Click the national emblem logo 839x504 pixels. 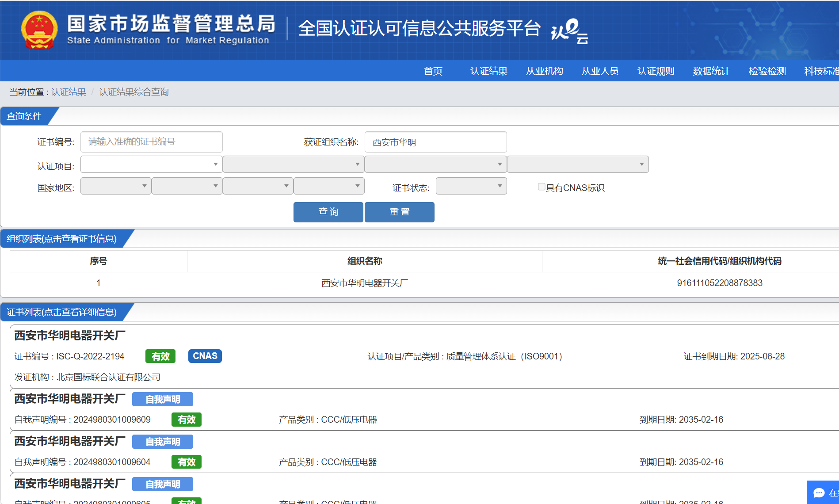39,30
